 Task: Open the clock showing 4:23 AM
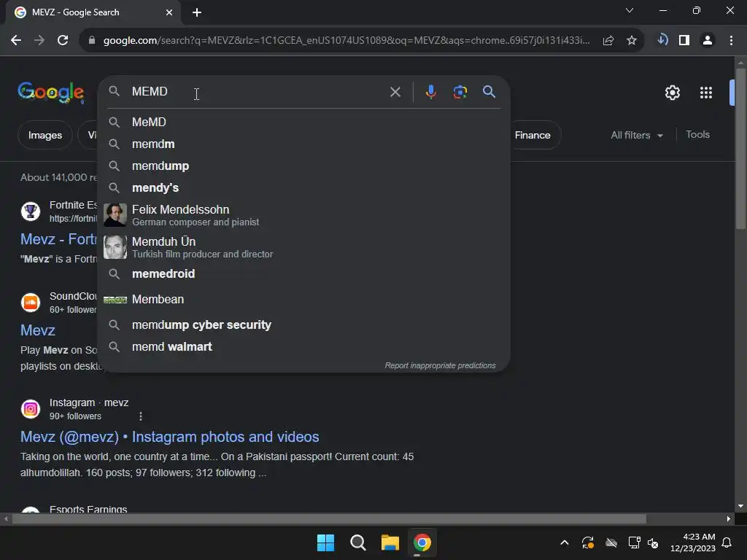click(x=693, y=542)
